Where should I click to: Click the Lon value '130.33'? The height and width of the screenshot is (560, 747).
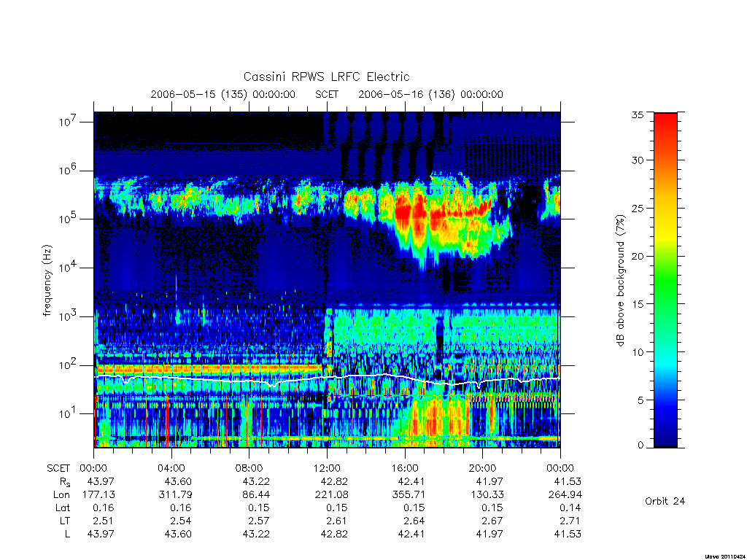pyautogui.click(x=487, y=495)
